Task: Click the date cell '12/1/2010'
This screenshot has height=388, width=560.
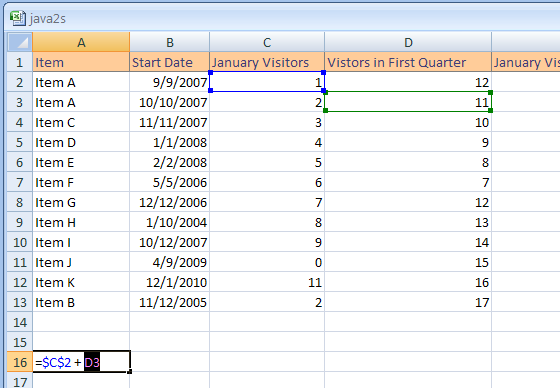Action: 170,283
